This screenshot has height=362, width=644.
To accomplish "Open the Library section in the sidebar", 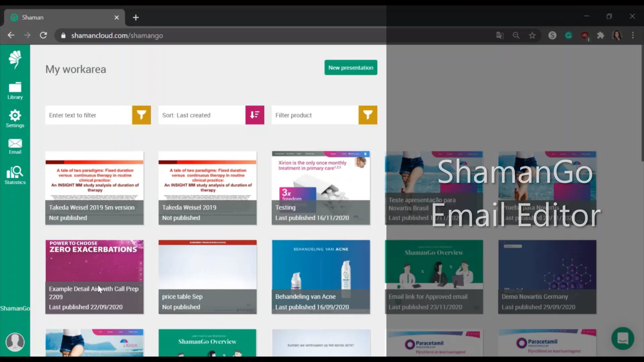I will (x=15, y=90).
